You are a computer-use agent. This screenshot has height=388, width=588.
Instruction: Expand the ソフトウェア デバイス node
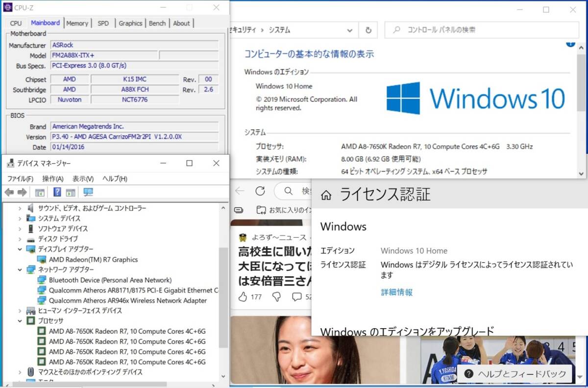[20, 229]
